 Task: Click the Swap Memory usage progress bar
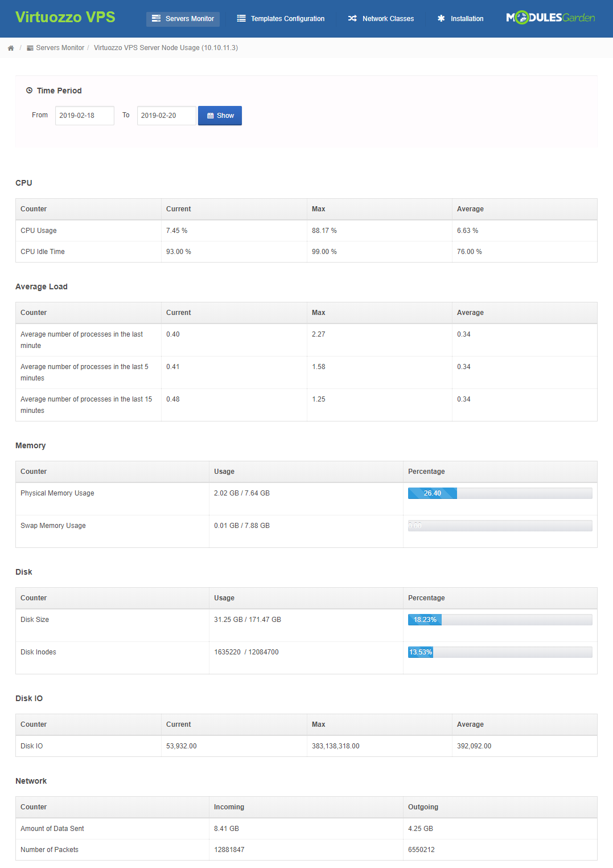[500, 526]
